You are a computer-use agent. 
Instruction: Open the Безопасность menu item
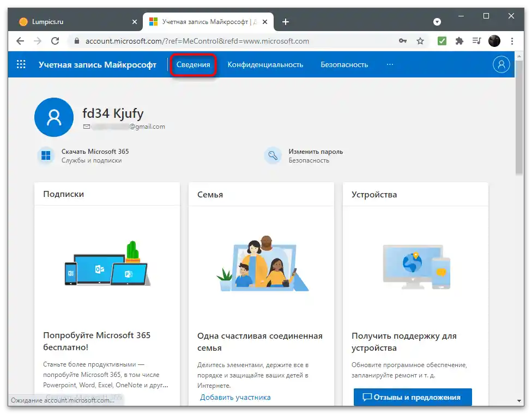pyautogui.click(x=344, y=64)
